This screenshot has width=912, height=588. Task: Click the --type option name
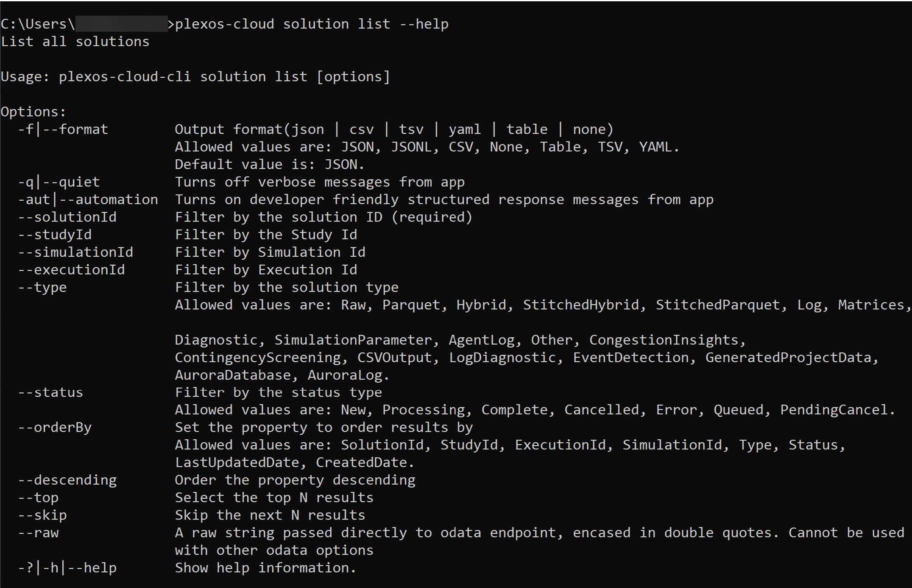[42, 288]
